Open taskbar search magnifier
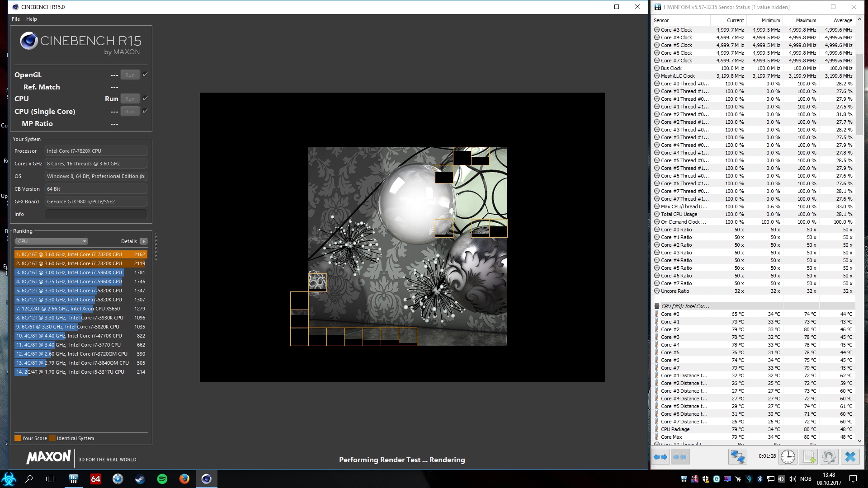 (x=29, y=479)
